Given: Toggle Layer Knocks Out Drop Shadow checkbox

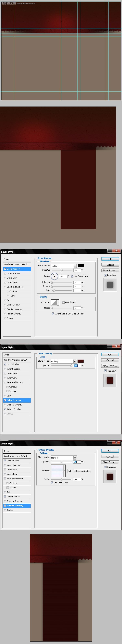Looking at the screenshot, I should [x=53, y=314].
